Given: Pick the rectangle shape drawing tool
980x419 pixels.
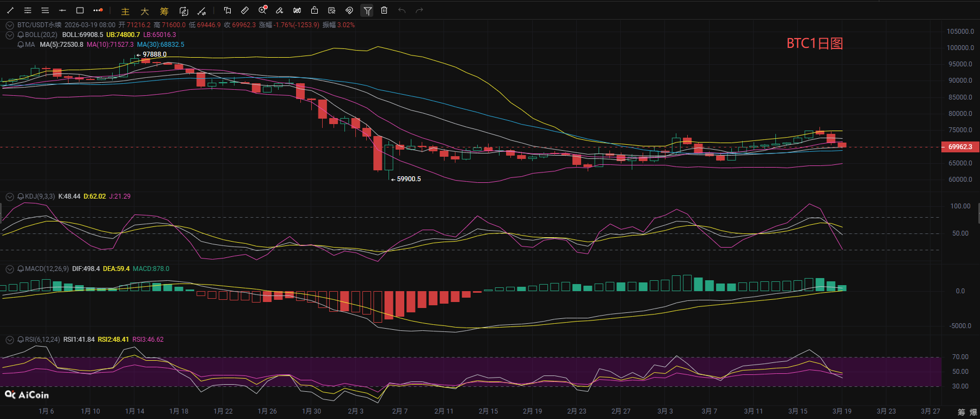Looking at the screenshot, I should pos(80,10).
